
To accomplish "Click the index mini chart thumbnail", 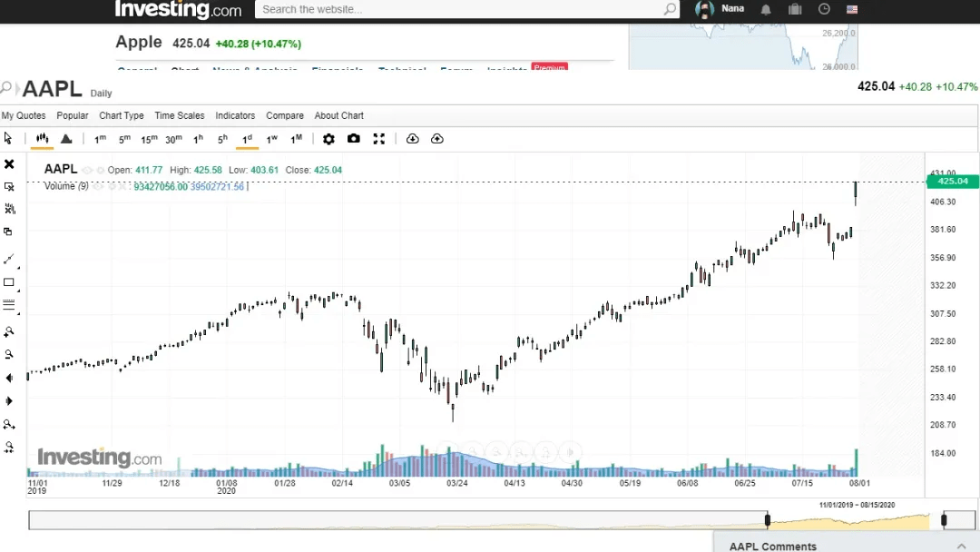I will pyautogui.click(x=743, y=46).
